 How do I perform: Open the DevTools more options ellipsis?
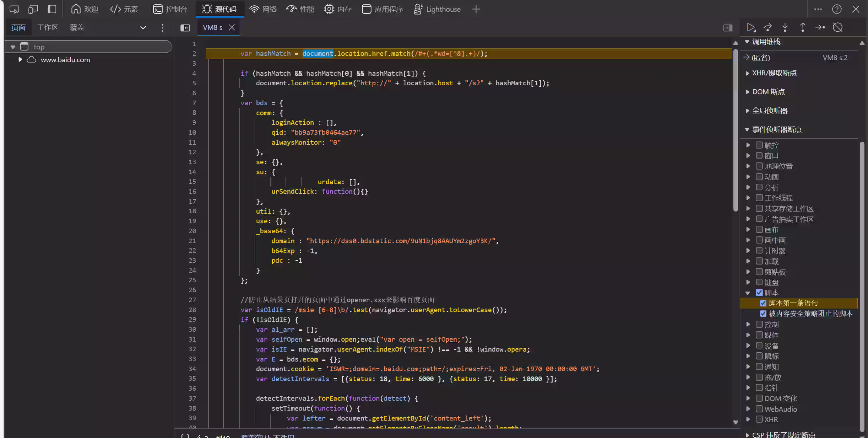(x=818, y=9)
